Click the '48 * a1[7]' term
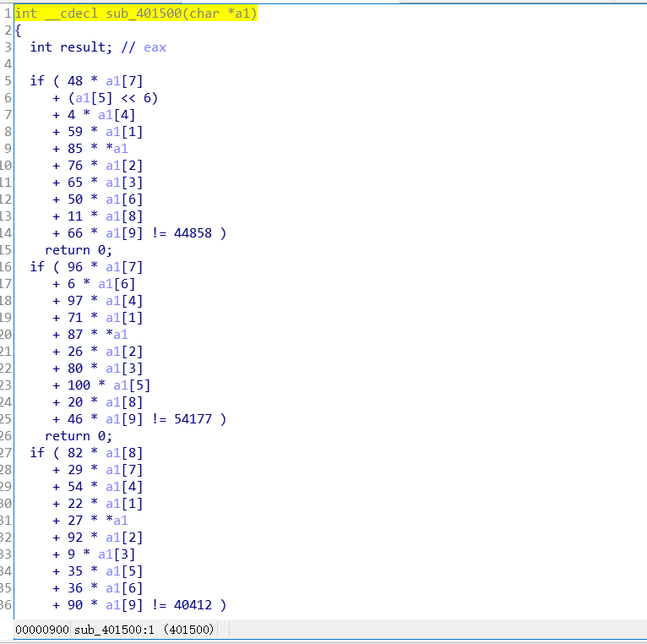This screenshot has width=647, height=644. 106,81
